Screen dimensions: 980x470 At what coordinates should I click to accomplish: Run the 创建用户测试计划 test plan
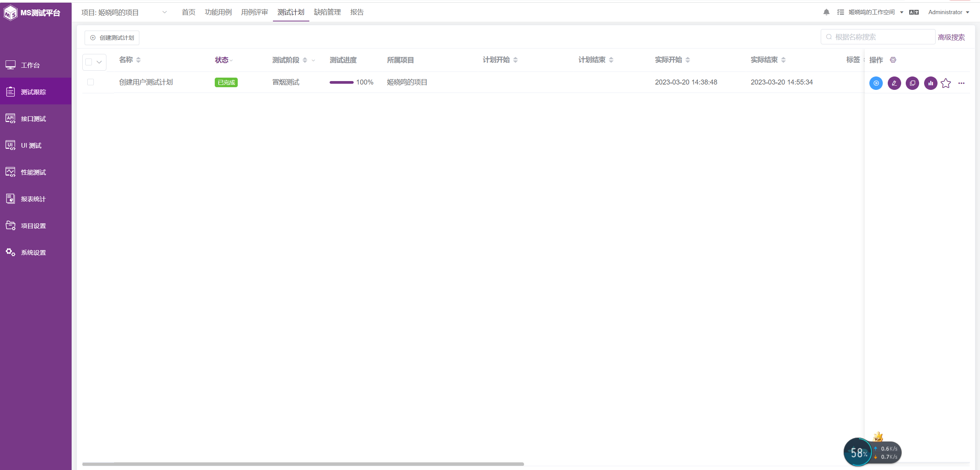[x=876, y=83]
